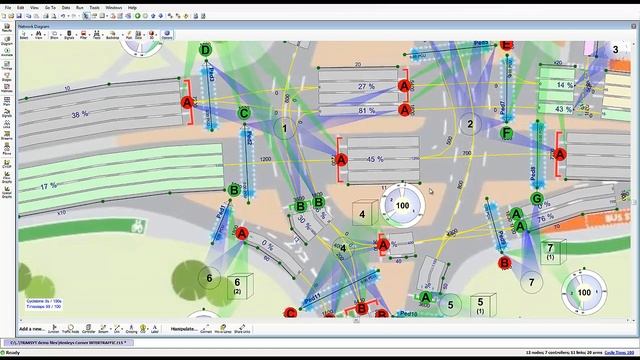Click the green Run circle icon
Screen dimensions: 640x360
click(138, 16)
